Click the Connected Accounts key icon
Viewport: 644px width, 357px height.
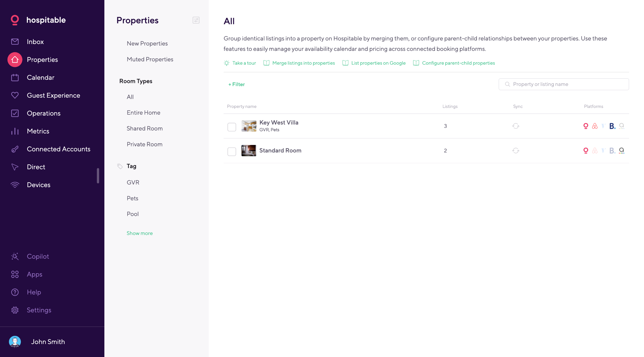point(15,149)
